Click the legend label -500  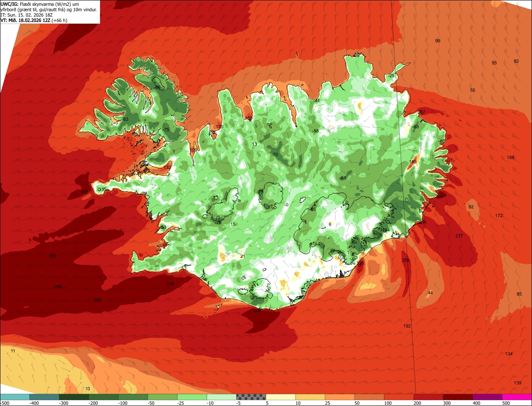(5, 403)
